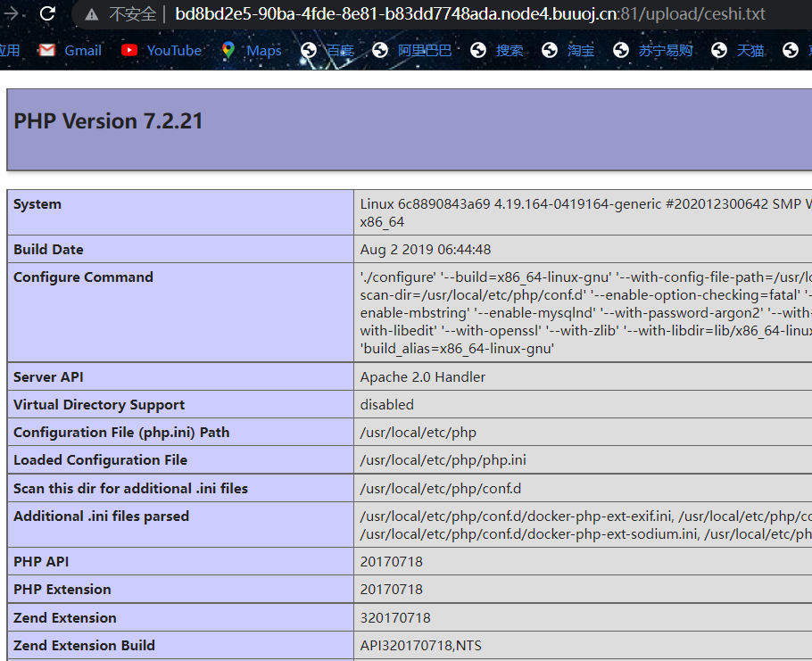Click the Zend Extension Build label
Image resolution: width=812 pixels, height=661 pixels.
pos(84,646)
